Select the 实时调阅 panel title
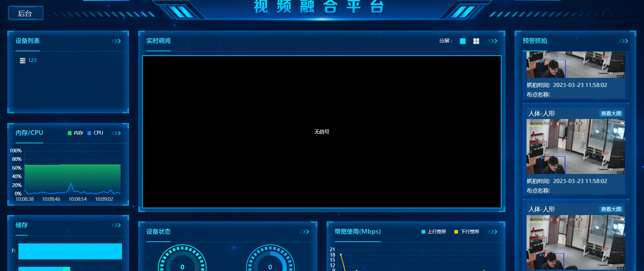This screenshot has width=644, height=271. [x=158, y=41]
